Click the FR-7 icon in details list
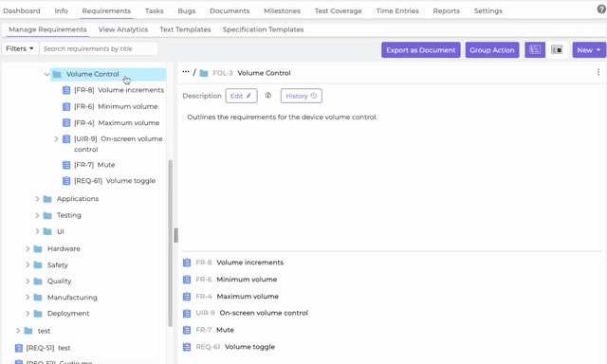 [x=187, y=330]
